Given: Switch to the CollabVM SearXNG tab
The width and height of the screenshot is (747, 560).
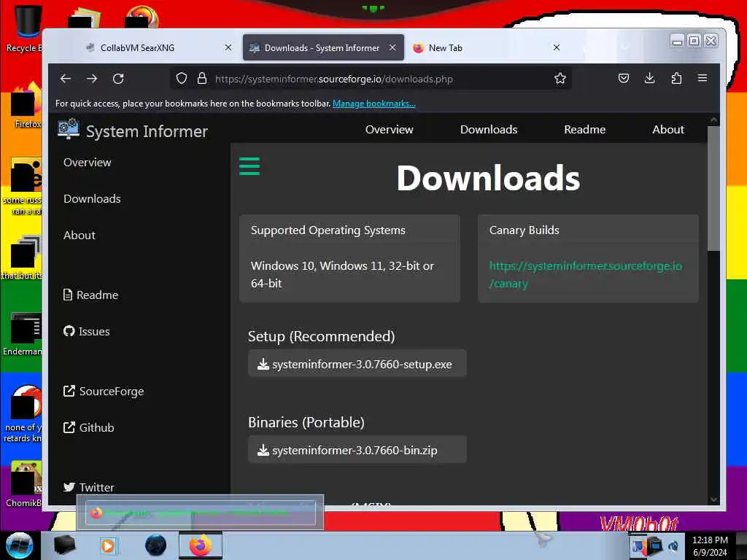Looking at the screenshot, I should [x=152, y=47].
